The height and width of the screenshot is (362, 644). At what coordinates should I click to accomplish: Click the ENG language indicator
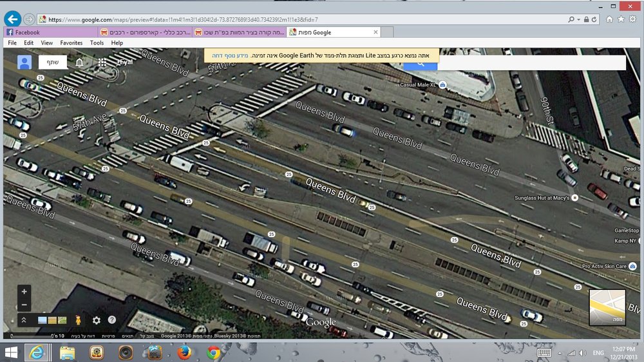(598, 353)
